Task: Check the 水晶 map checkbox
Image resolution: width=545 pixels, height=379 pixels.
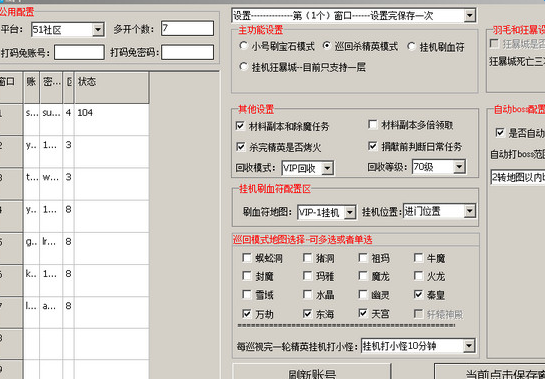Action: [307, 295]
